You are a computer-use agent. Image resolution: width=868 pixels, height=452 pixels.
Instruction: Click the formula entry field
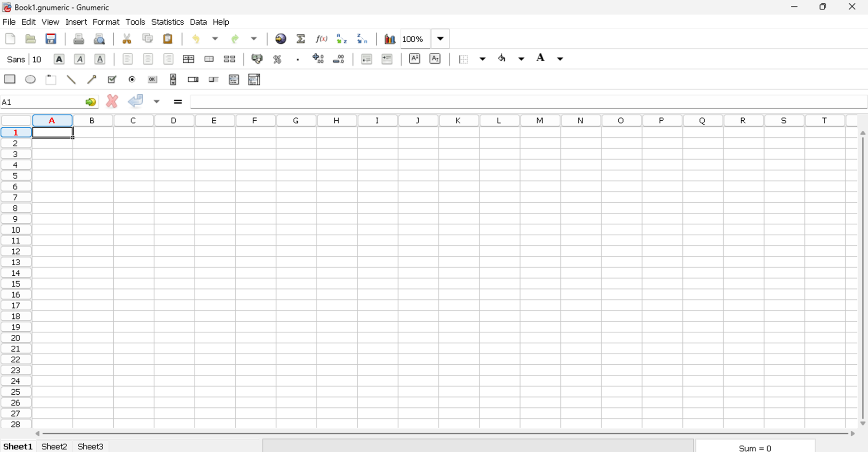pyautogui.click(x=528, y=102)
